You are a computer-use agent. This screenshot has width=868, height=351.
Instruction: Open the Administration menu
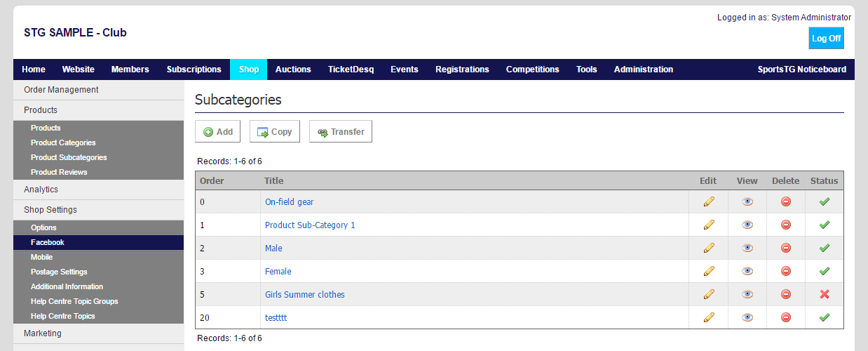pyautogui.click(x=644, y=69)
